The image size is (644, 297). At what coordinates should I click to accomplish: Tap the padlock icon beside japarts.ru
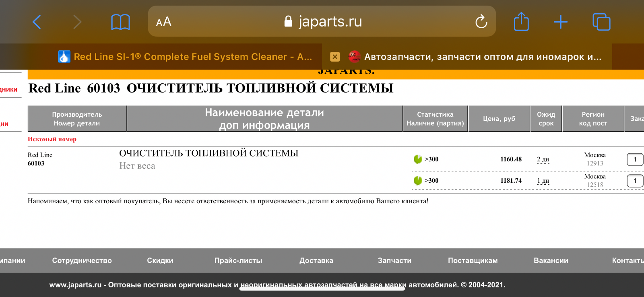point(288,21)
